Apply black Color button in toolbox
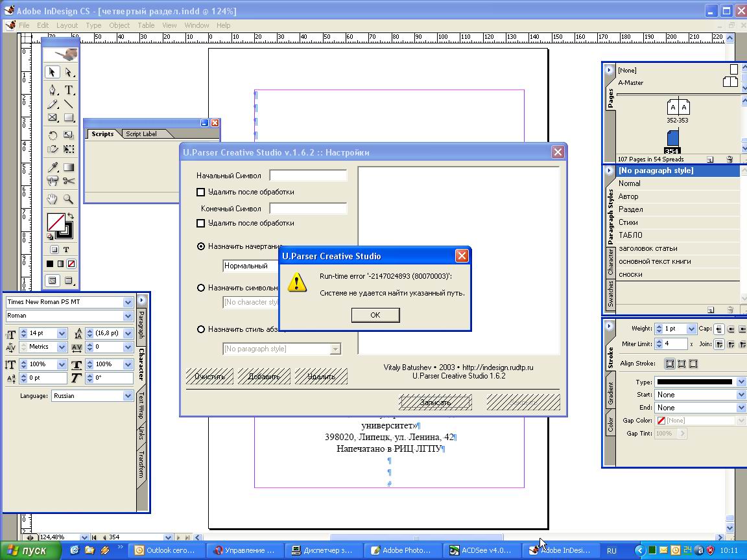This screenshot has width=747, height=560. pyautogui.click(x=50, y=264)
